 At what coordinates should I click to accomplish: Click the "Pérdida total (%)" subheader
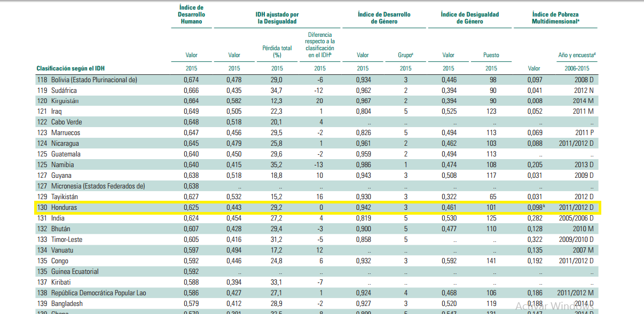[x=277, y=51]
